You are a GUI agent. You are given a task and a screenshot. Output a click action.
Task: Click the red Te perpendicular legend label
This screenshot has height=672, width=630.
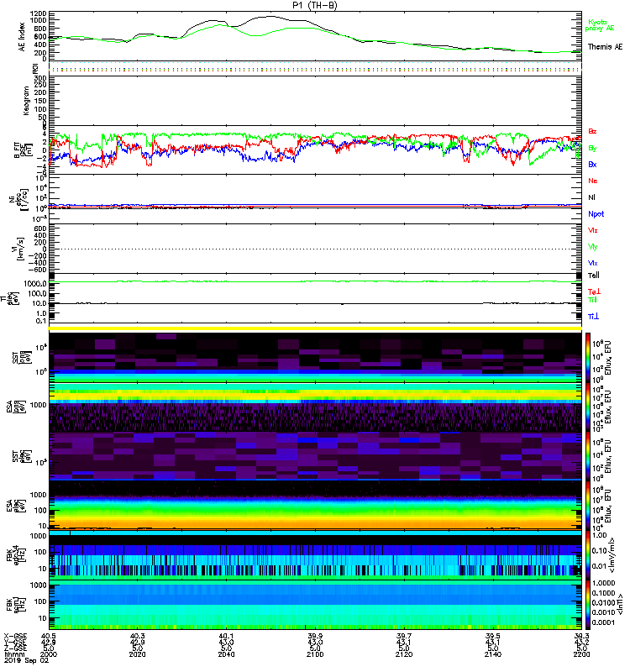[x=594, y=291]
